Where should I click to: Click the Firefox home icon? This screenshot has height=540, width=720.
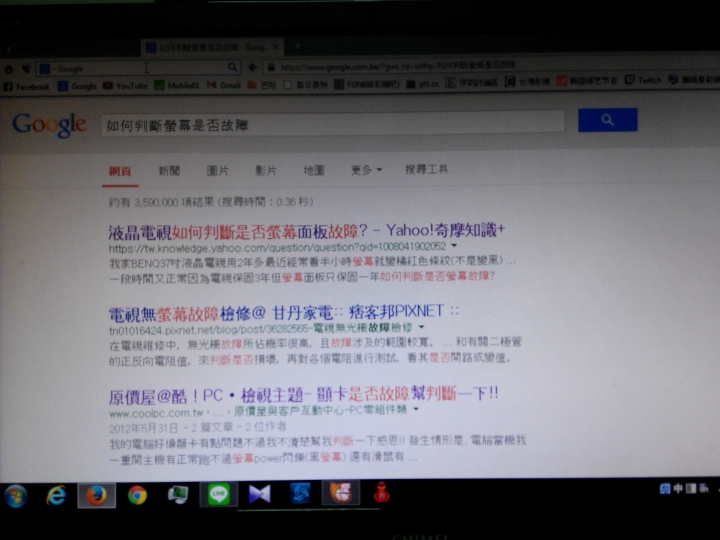pos(9,70)
